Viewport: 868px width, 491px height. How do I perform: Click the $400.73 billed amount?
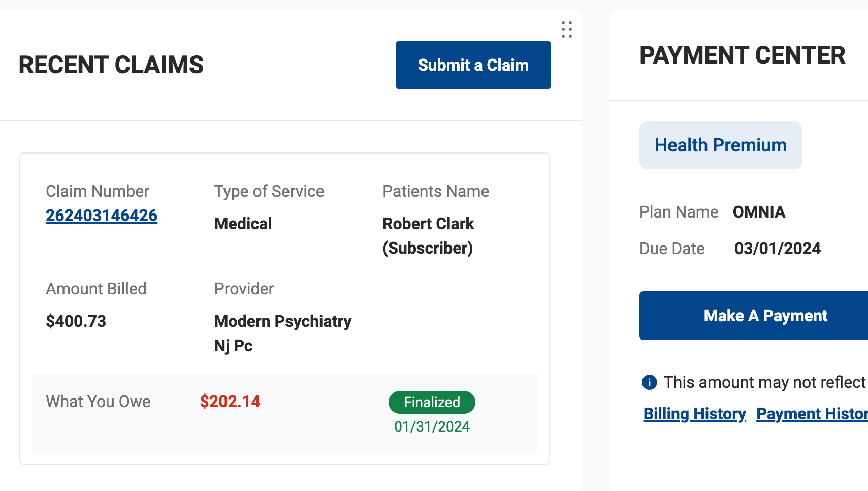point(76,321)
